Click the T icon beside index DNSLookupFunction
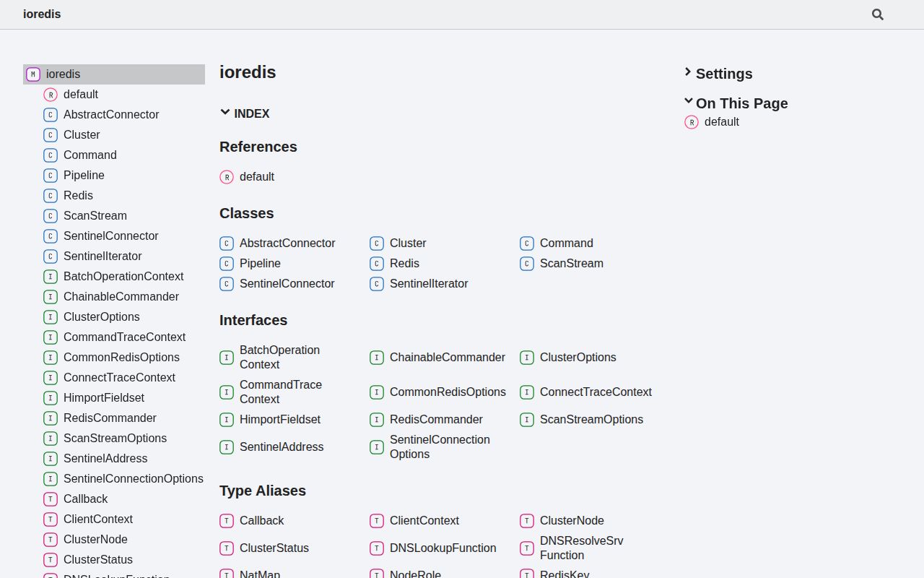Viewport: 924px width, 578px height. tap(377, 548)
